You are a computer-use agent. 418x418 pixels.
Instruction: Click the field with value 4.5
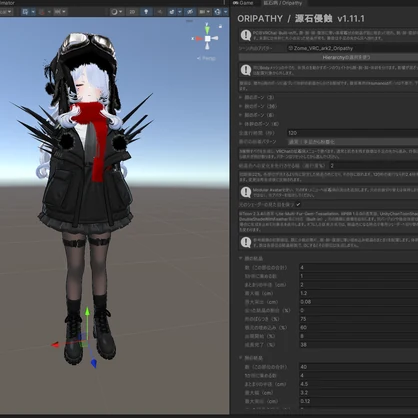(x=358, y=384)
